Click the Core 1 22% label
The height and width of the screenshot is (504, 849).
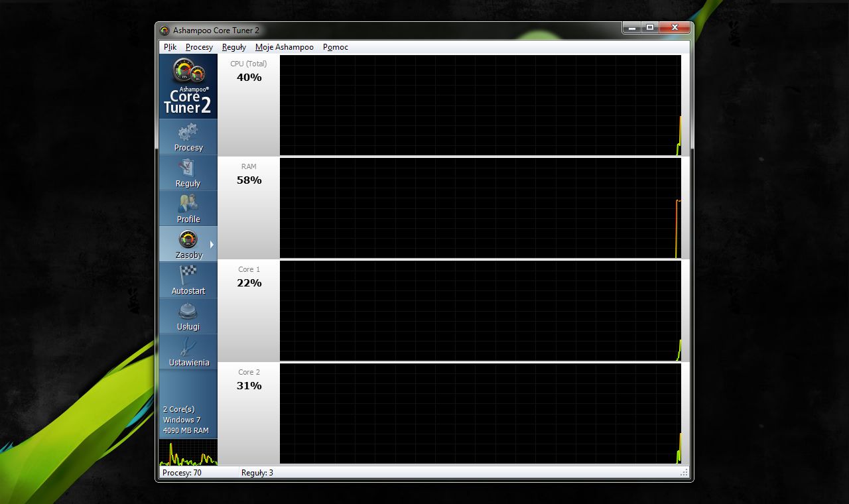[x=249, y=277]
